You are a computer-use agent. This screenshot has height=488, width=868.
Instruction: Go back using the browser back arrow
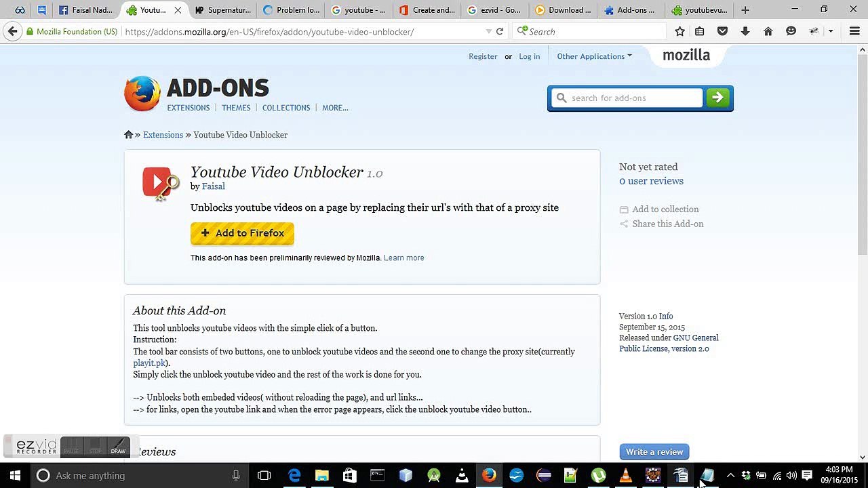click(12, 31)
